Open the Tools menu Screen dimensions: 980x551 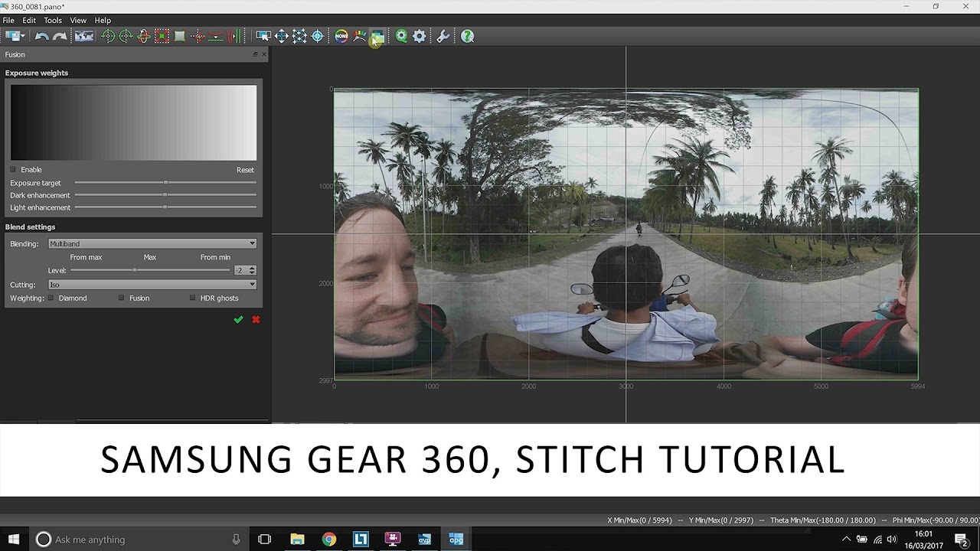pyautogui.click(x=53, y=20)
